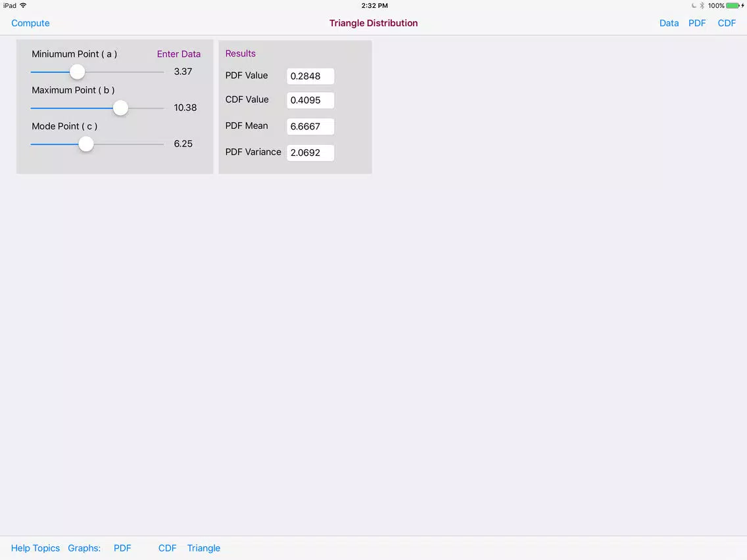This screenshot has width=747, height=560.
Task: Click the minimum value 3.37 text
Action: click(183, 72)
